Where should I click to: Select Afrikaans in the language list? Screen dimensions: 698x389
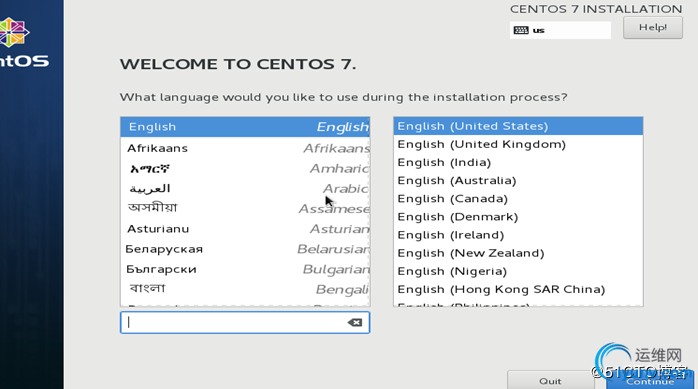point(245,148)
